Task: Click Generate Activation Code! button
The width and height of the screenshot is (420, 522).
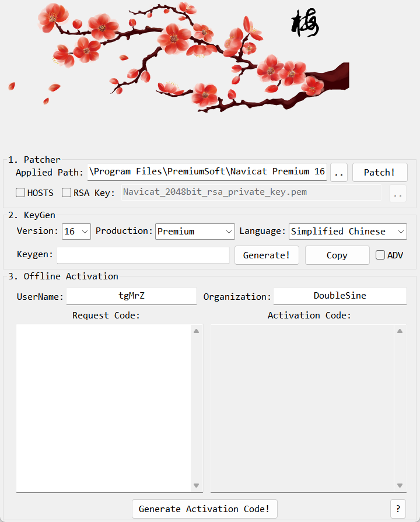Action: [205, 509]
